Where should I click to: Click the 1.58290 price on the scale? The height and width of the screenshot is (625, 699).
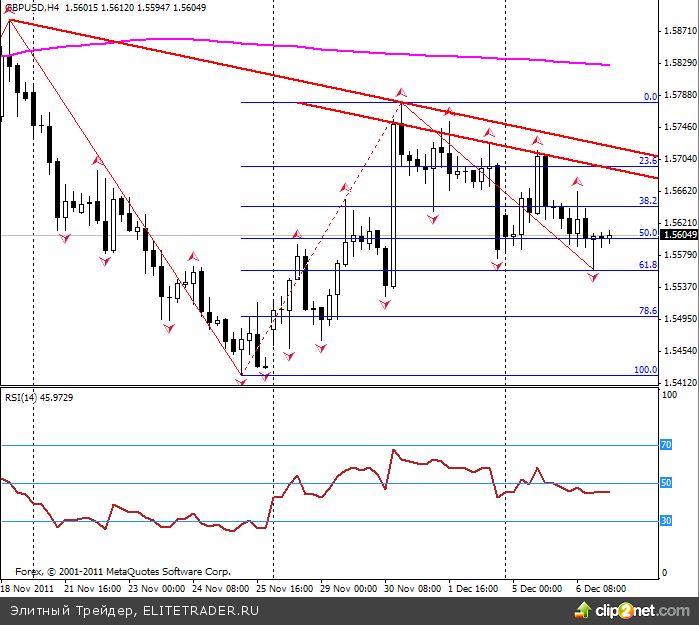point(680,62)
